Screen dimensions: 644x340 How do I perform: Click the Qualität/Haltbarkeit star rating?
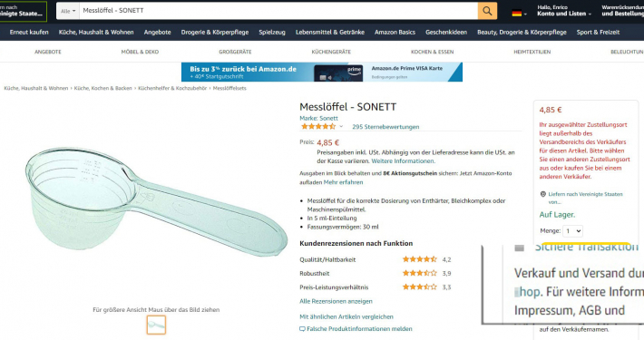(x=419, y=259)
